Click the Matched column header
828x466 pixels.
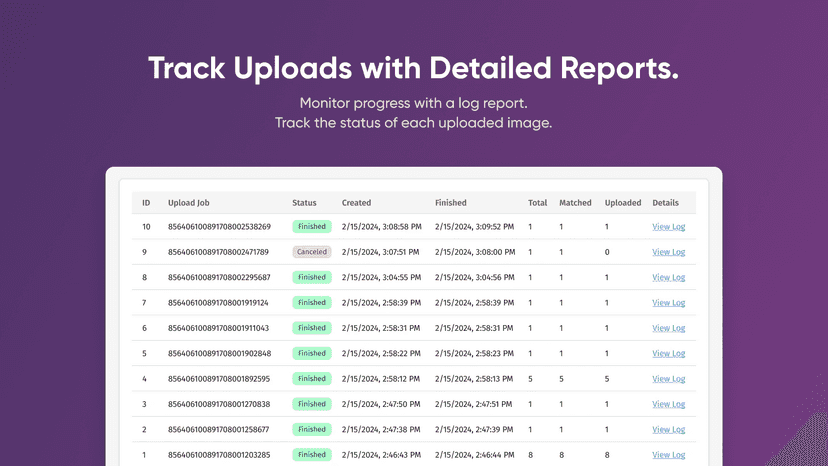click(x=575, y=203)
